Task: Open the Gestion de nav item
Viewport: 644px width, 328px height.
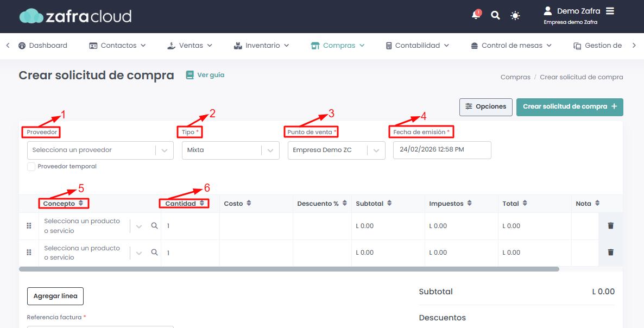Action: [598, 46]
